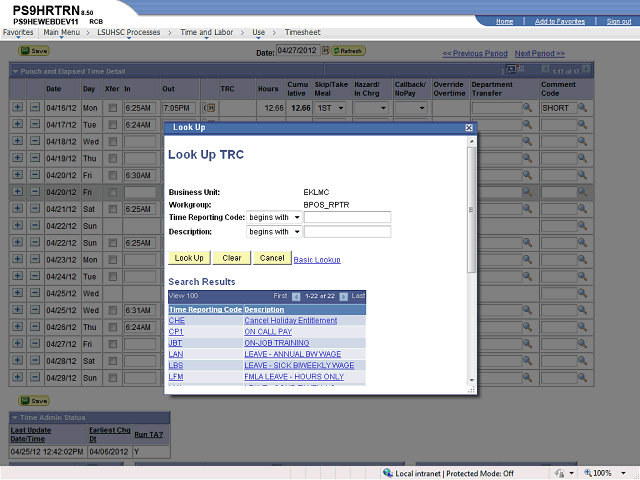Open LSUHSC Processes breadcrumb menu
The height and width of the screenshot is (480, 640).
click(x=129, y=32)
